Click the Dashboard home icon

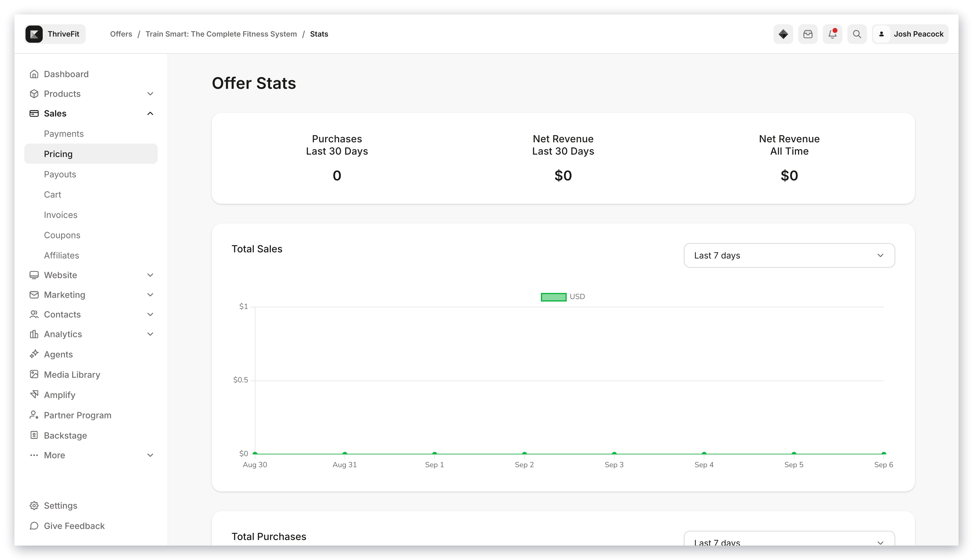[x=34, y=74]
